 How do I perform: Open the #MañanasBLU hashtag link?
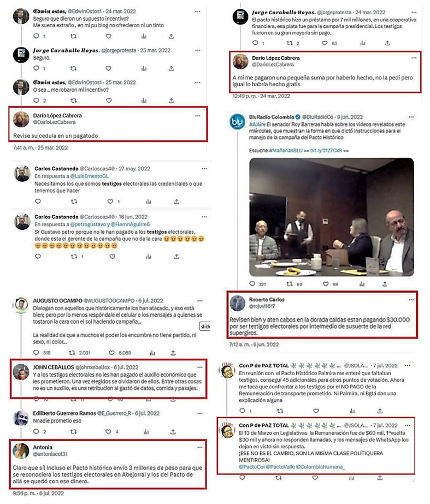[286, 150]
